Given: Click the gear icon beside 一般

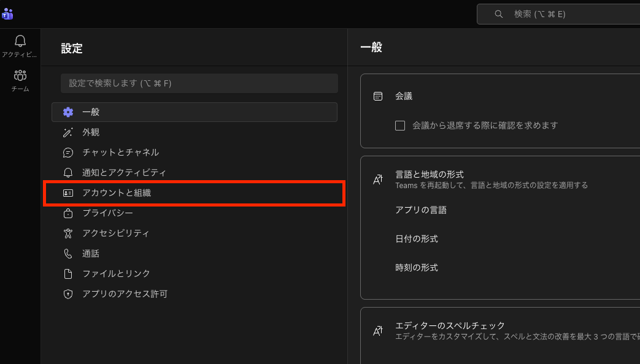Looking at the screenshot, I should [x=68, y=112].
